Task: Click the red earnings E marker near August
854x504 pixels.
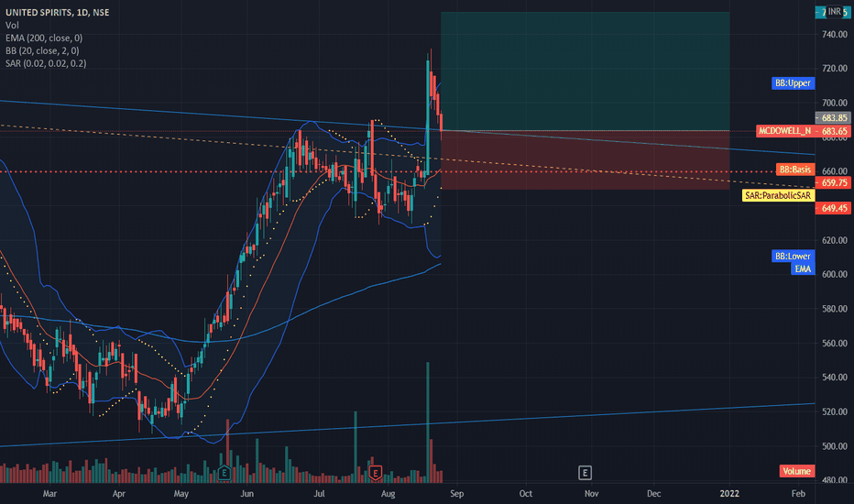Action: pyautogui.click(x=375, y=473)
